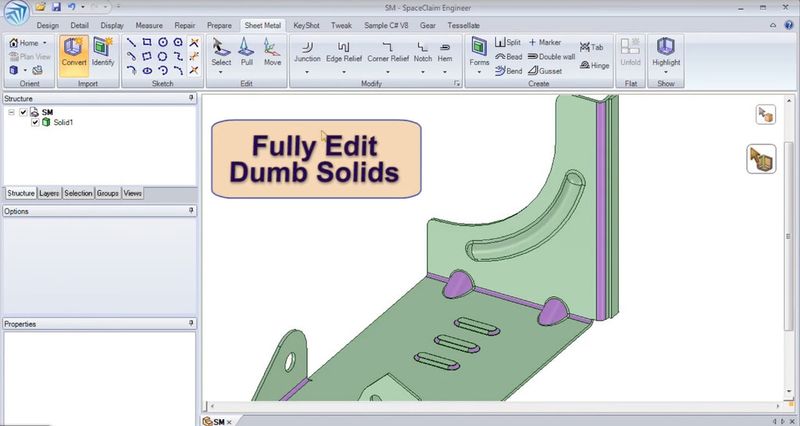
Task: Minimize the ribbon with the caret icon
Action: pyautogui.click(x=773, y=25)
